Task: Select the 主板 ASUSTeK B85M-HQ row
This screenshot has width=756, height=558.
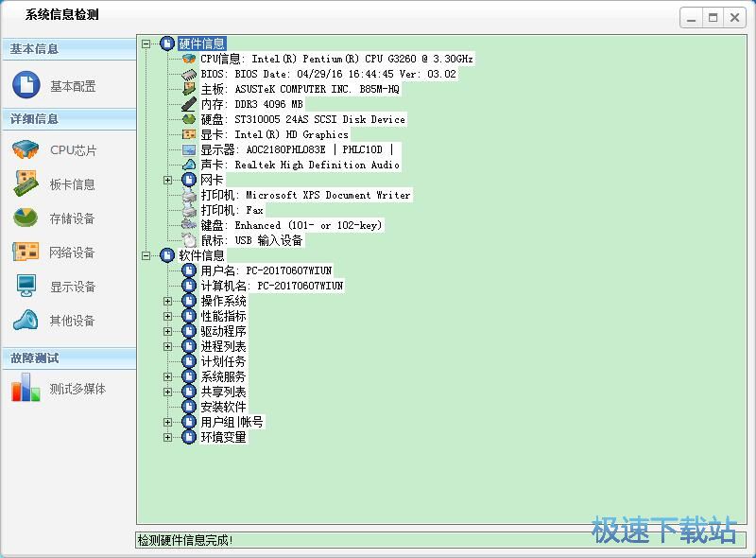Action: 300,89
